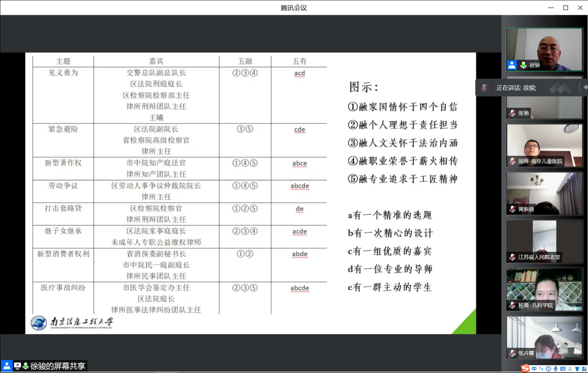Click muted mic icon for 周晋-南京儿童医院
The height and width of the screenshot is (373, 588).
click(512, 161)
